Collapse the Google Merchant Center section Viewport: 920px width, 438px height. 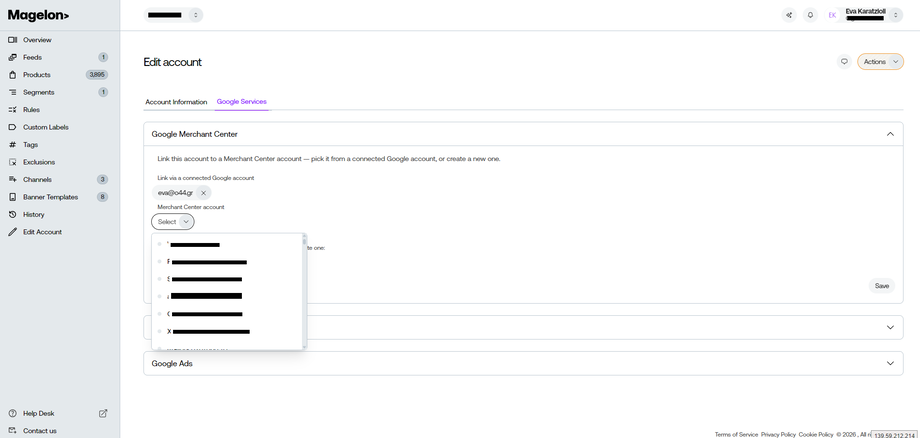click(x=890, y=134)
